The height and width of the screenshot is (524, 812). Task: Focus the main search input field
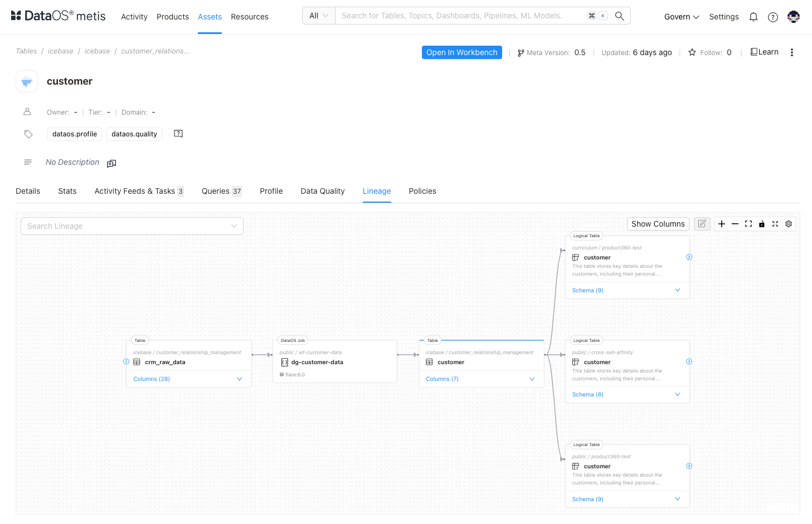[x=461, y=16]
